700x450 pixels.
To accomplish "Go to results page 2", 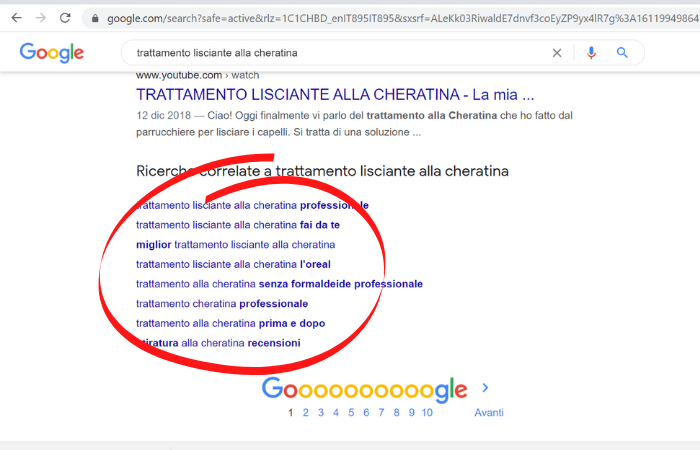I will (x=306, y=412).
